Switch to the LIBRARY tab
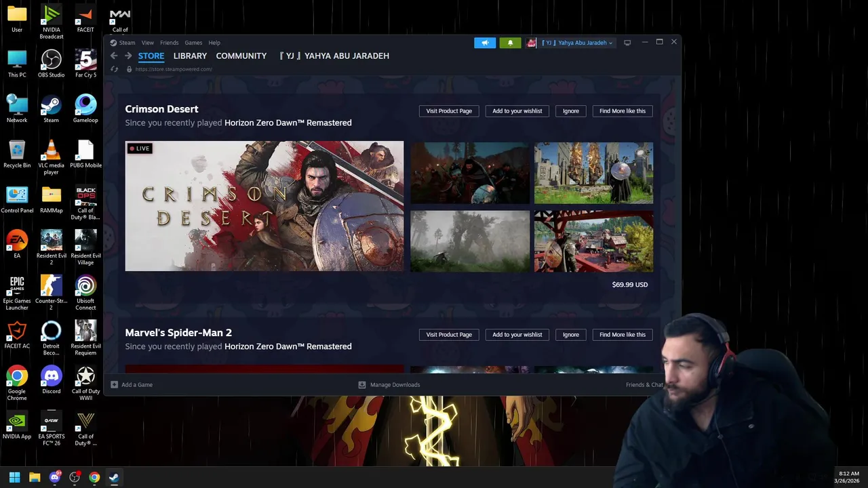This screenshot has height=488, width=868. [190, 56]
